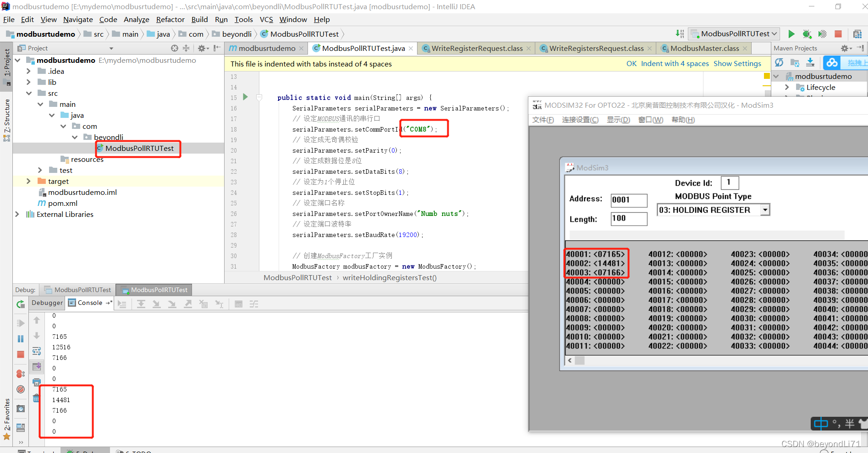868x453 pixels.
Task: Print console output with printer icon
Action: click(37, 382)
